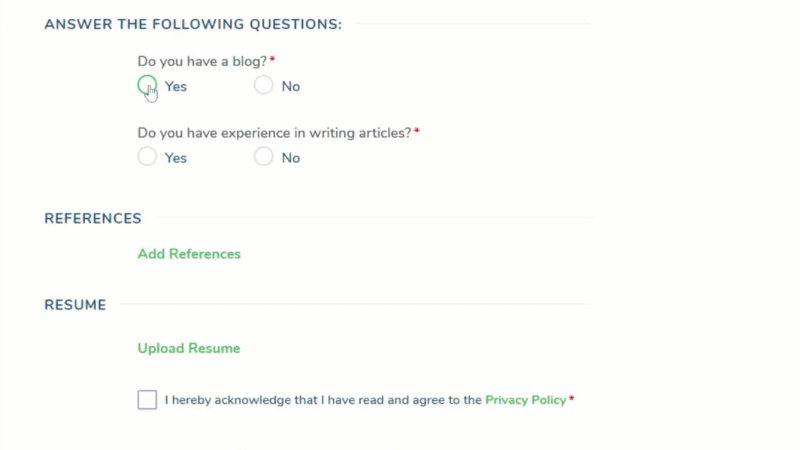This screenshot has width=800, height=450.
Task: Click the red asterisk after Privacy Policy
Action: (x=572, y=399)
